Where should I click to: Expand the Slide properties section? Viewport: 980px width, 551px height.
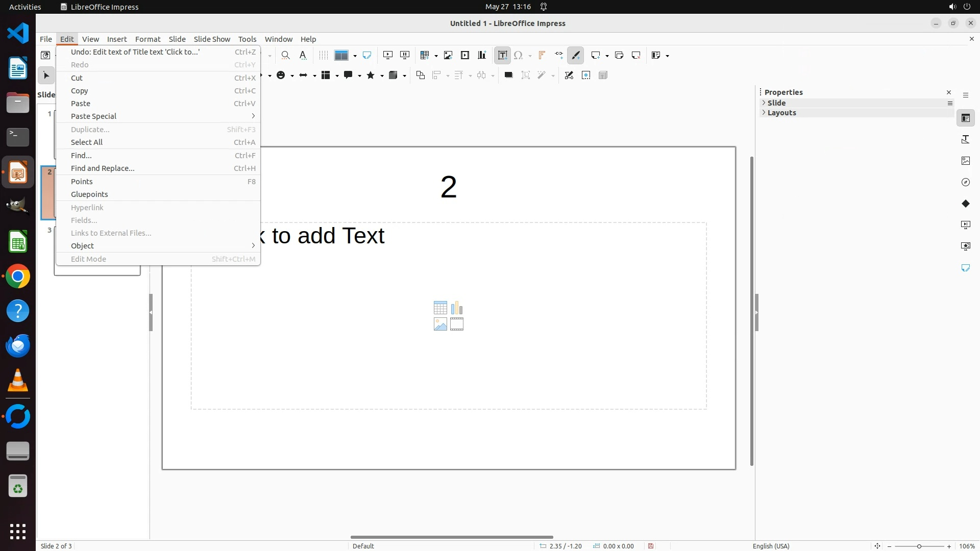pos(776,103)
